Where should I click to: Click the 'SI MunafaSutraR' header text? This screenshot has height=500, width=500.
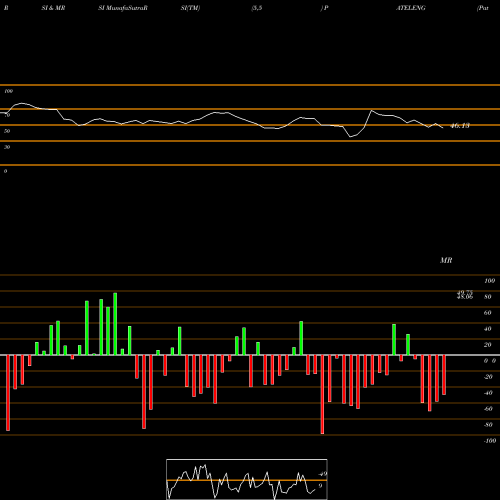(123, 8)
